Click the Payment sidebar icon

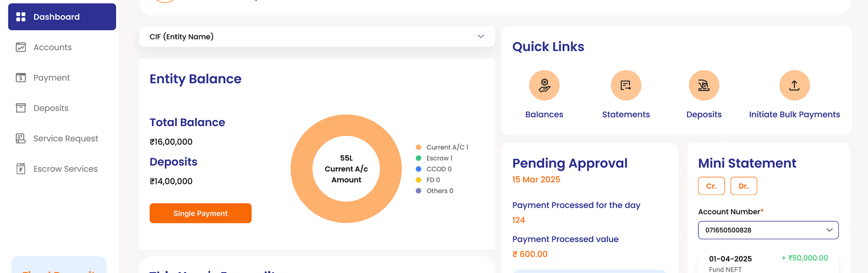[x=21, y=78]
